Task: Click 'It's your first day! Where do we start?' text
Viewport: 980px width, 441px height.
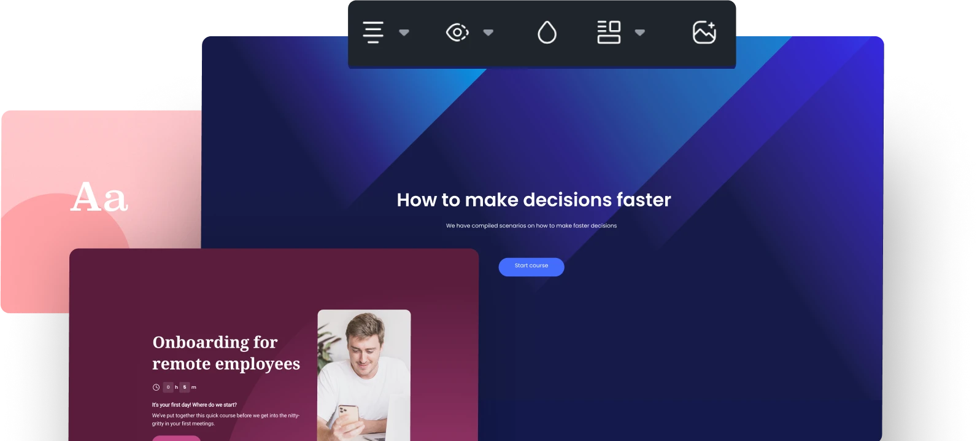Action: pyautogui.click(x=195, y=405)
